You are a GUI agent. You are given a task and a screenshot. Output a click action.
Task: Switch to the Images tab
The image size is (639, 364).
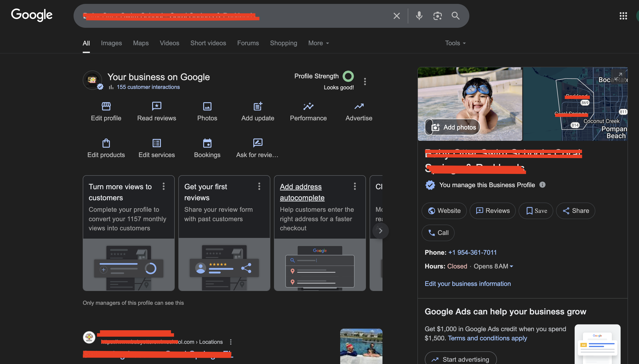tap(111, 43)
